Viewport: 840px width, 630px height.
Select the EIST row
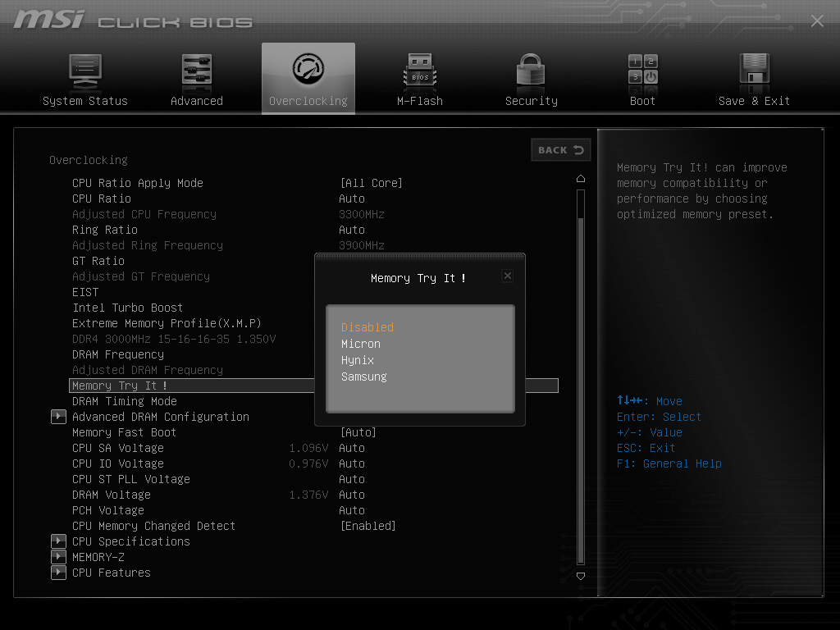coord(85,292)
